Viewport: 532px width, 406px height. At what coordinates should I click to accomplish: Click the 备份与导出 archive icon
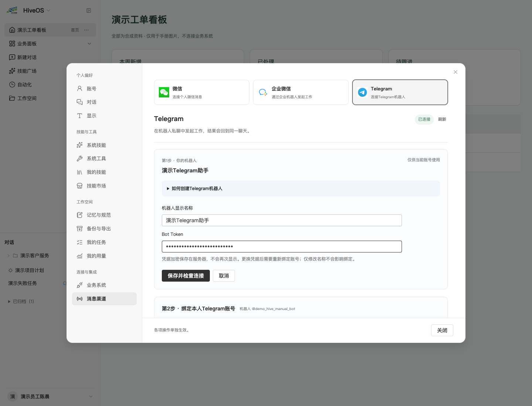coord(79,228)
